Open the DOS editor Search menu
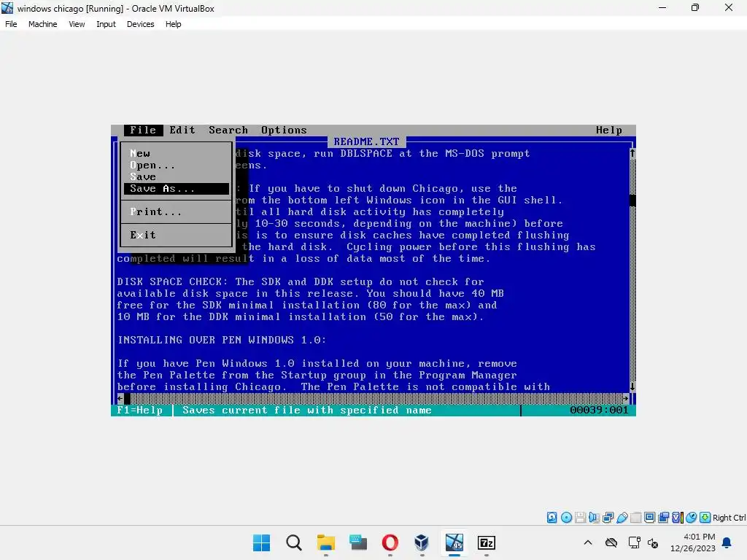Image resolution: width=747 pixels, height=560 pixels. pyautogui.click(x=228, y=130)
